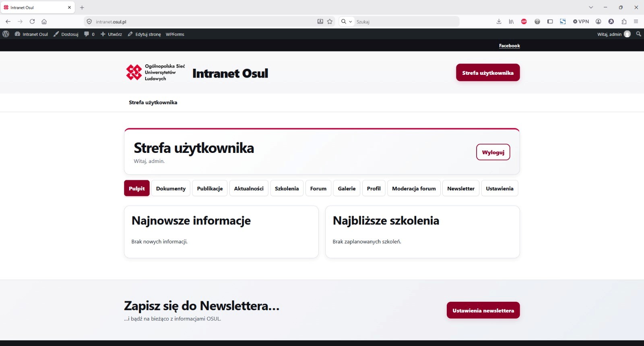644x346 pixels.
Task: Click the Ustawienia newslettera button
Action: 483,310
